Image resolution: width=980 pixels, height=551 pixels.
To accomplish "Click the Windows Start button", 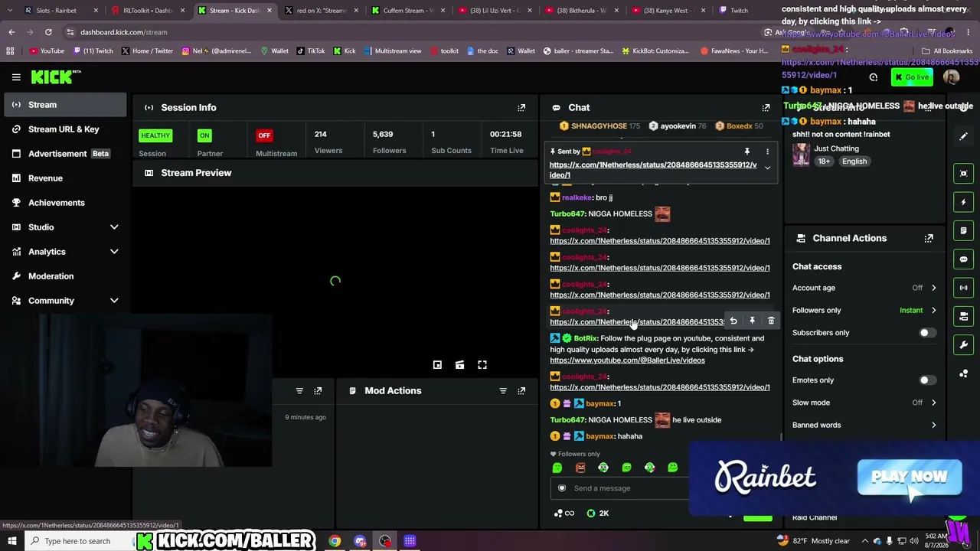I will click(x=11, y=542).
